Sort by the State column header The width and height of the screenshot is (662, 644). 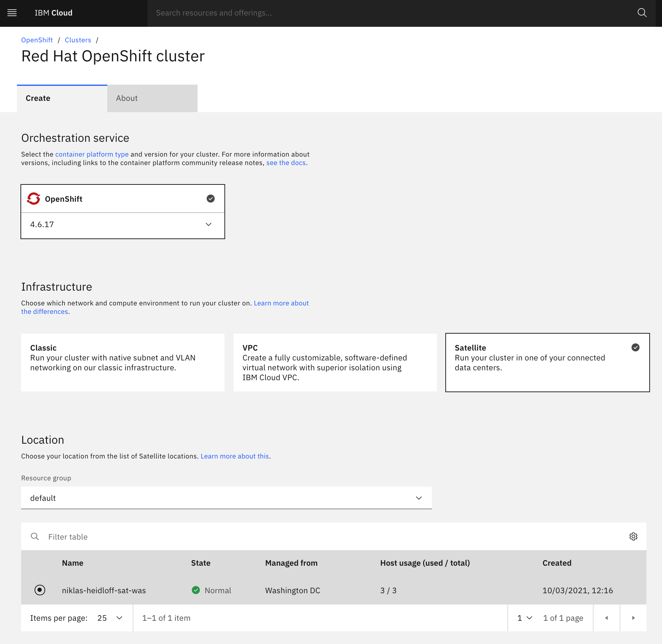pyautogui.click(x=201, y=563)
